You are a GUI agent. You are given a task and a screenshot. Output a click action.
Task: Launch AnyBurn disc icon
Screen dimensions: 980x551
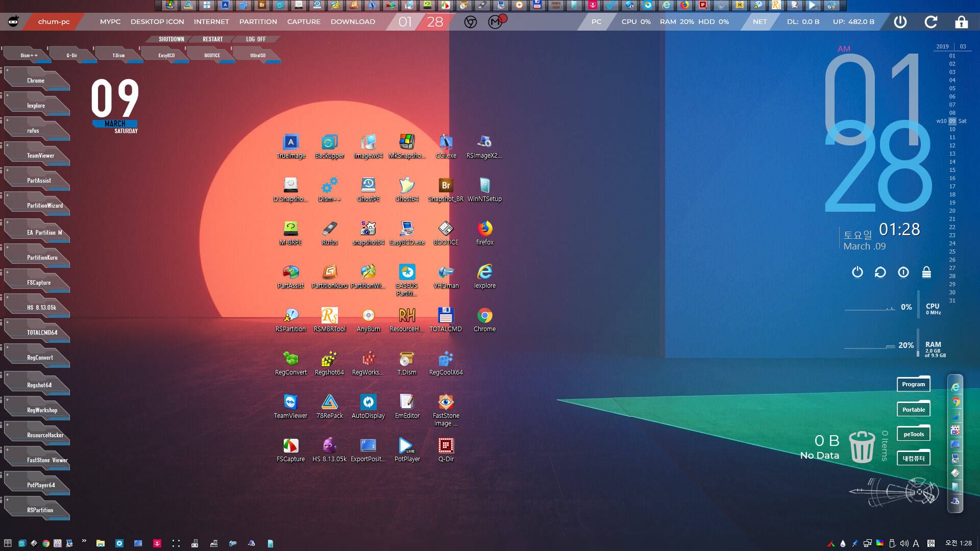click(368, 320)
